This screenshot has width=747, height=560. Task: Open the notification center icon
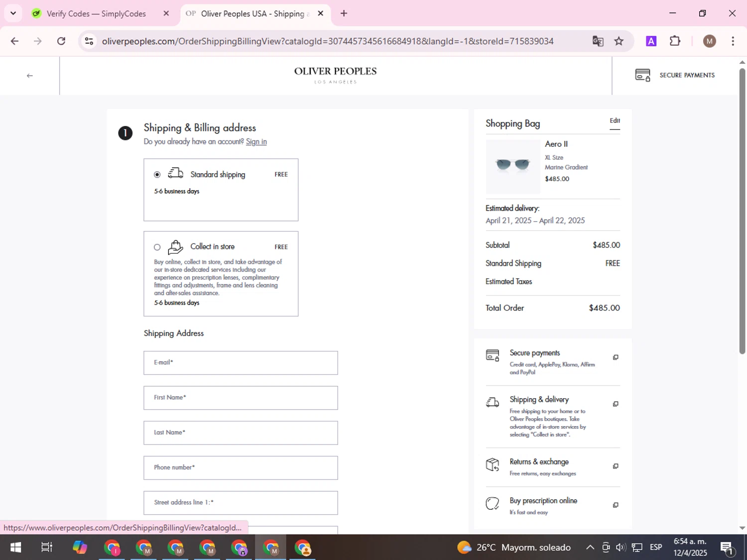click(x=727, y=548)
